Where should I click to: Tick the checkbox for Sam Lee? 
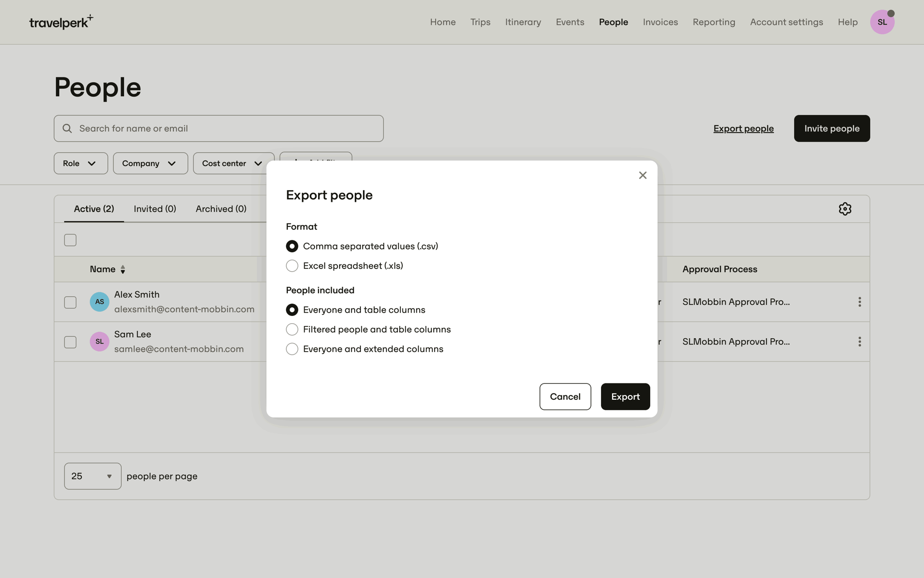[x=70, y=342]
